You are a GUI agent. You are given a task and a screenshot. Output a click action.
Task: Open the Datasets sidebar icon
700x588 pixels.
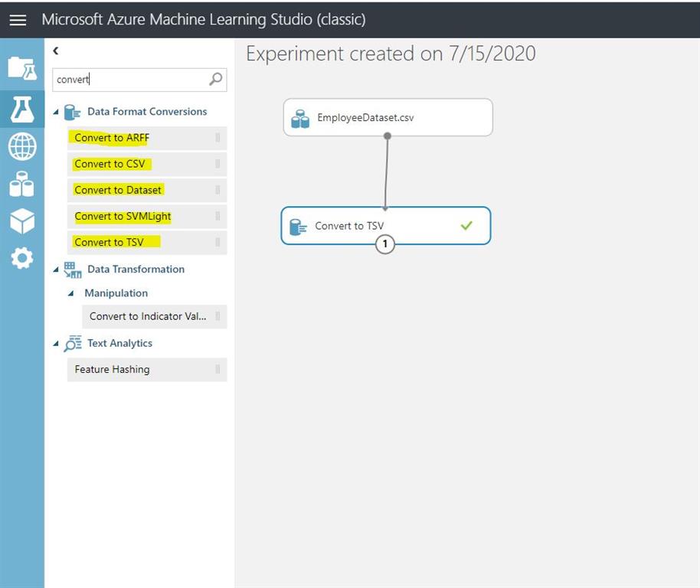22,184
